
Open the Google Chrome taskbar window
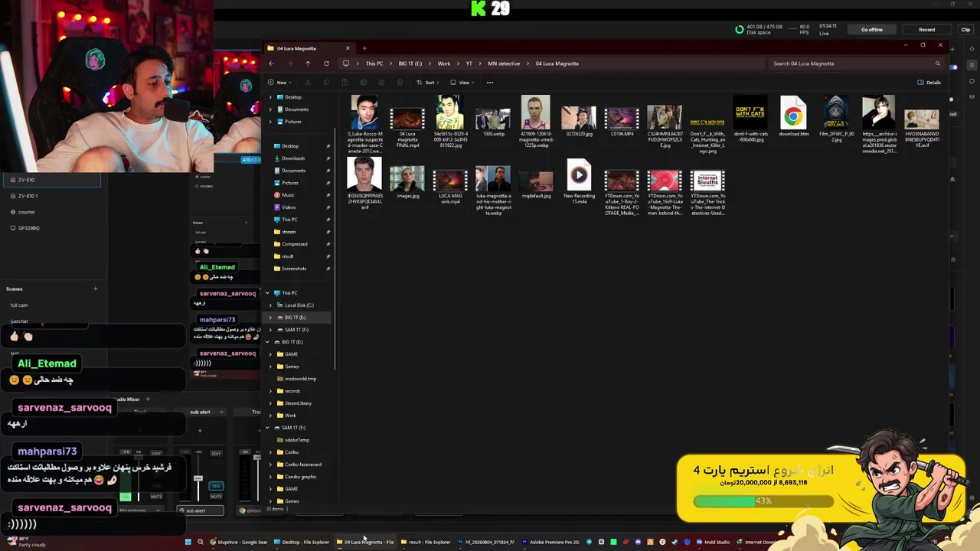[239, 542]
